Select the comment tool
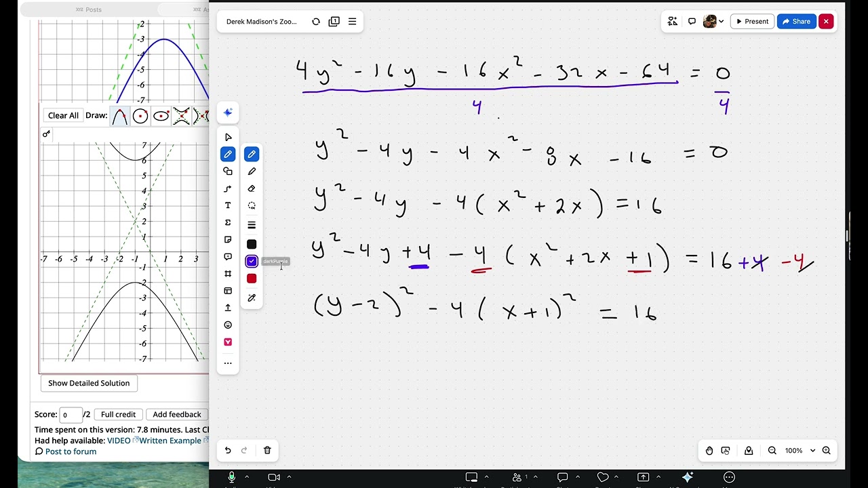Image resolution: width=868 pixels, height=488 pixels. click(x=228, y=257)
